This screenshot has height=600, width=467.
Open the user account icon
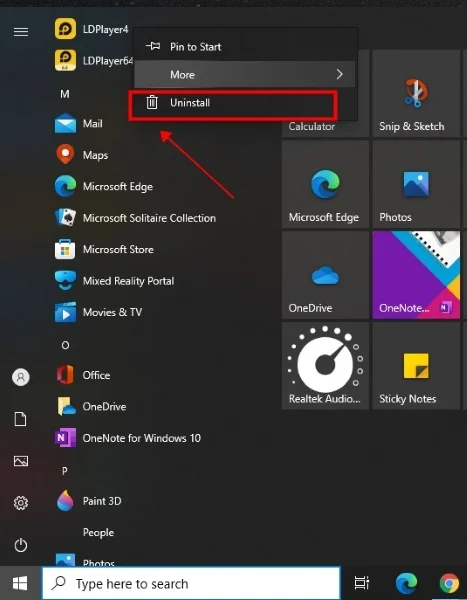[x=21, y=377]
